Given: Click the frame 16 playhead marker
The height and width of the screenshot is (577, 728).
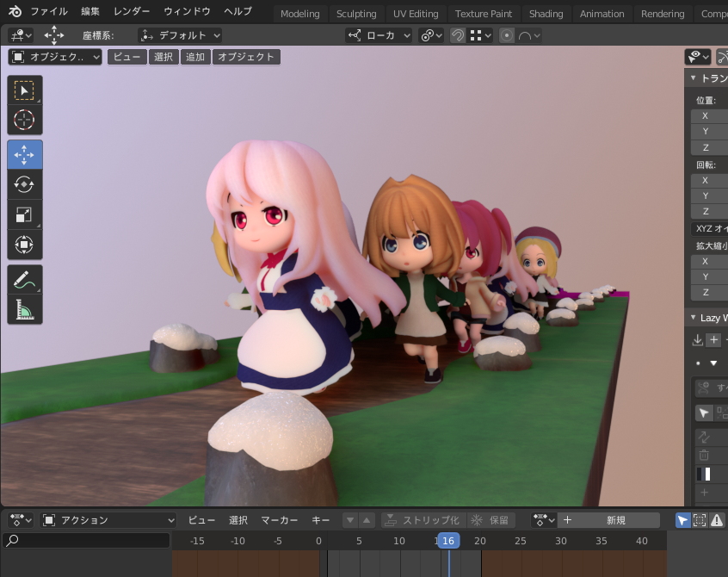Looking at the screenshot, I should coord(448,540).
